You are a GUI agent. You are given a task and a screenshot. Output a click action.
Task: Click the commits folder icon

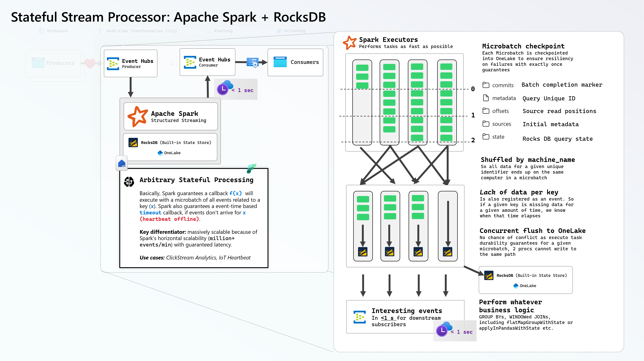[486, 85]
